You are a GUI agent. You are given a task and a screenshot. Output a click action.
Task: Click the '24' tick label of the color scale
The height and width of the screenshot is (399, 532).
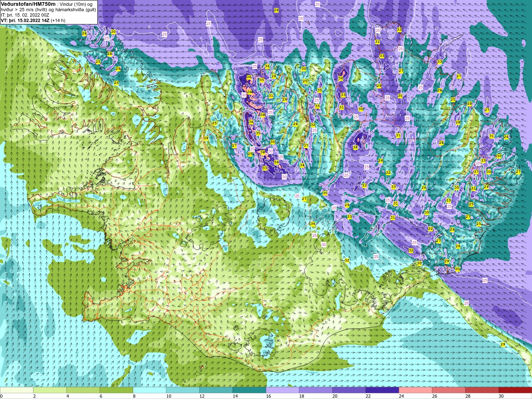pos(401,396)
